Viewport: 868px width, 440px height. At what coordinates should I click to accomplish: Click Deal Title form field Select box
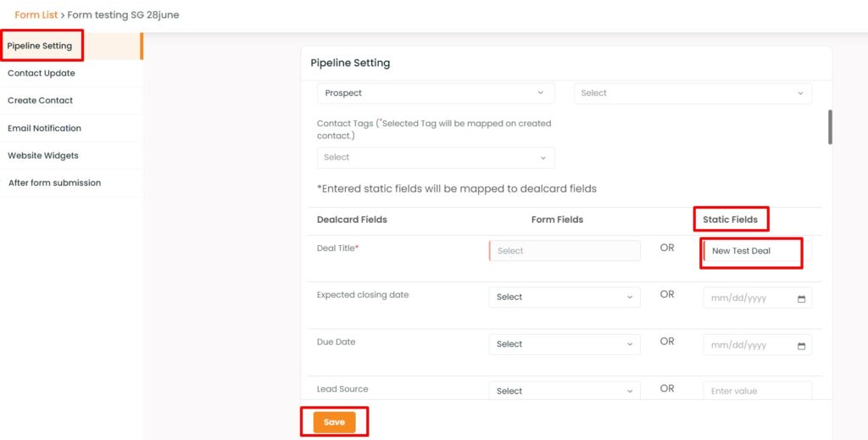click(564, 251)
